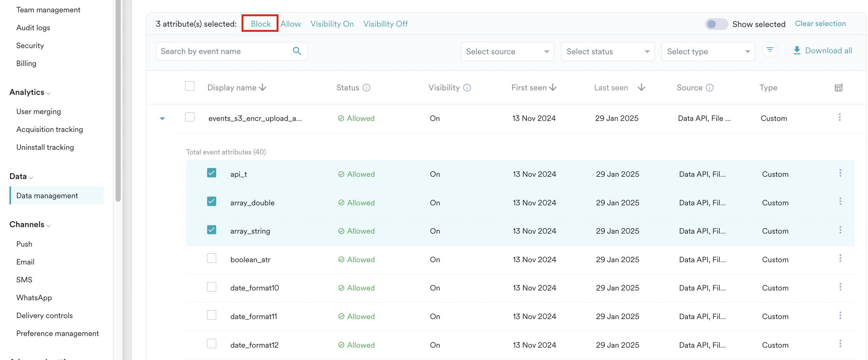Viewport: 868px width, 360px height.
Task: Select the boolean_atr checkbox
Action: click(x=211, y=259)
